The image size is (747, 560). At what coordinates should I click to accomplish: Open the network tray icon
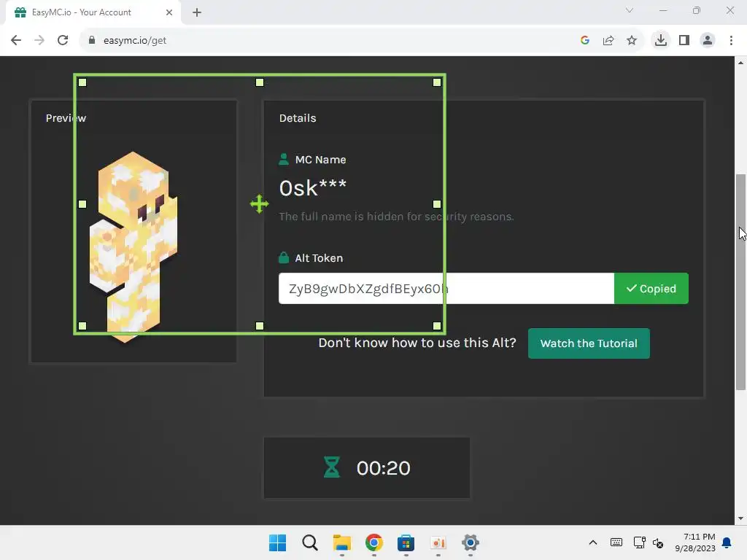(x=639, y=542)
